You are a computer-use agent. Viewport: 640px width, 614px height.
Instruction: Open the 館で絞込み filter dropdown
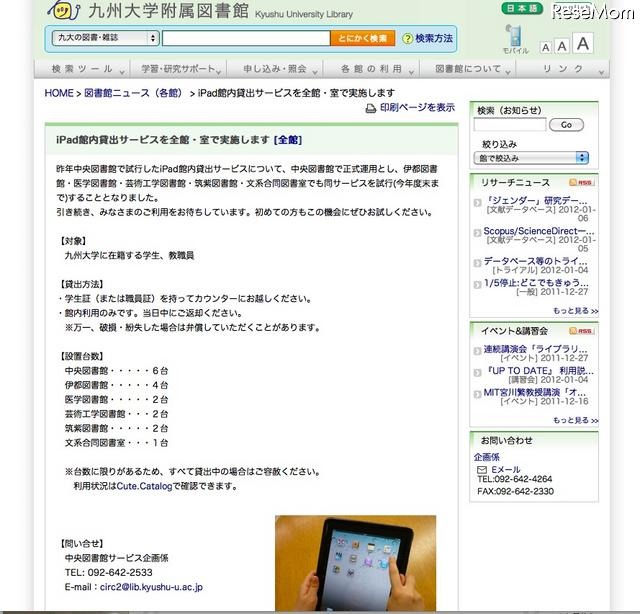(531, 158)
